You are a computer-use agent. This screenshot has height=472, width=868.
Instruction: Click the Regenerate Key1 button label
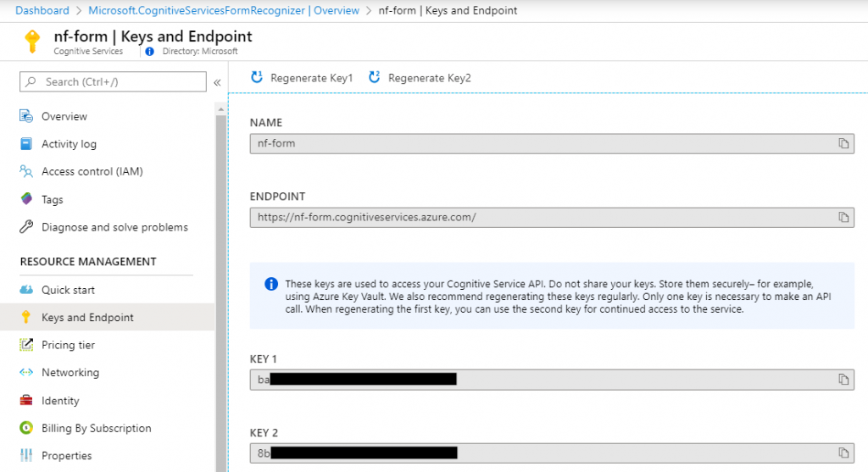tap(312, 78)
